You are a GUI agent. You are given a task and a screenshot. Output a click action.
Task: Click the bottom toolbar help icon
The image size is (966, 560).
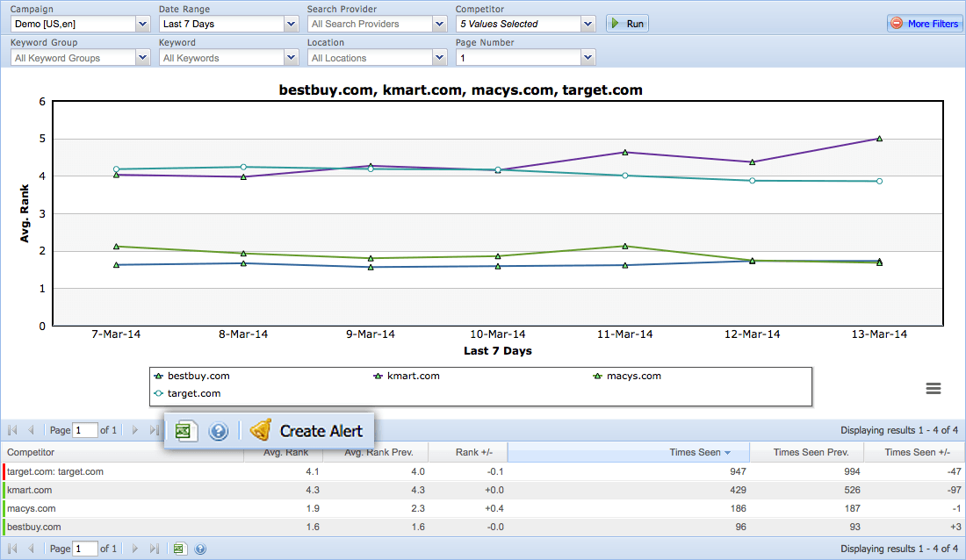(200, 549)
